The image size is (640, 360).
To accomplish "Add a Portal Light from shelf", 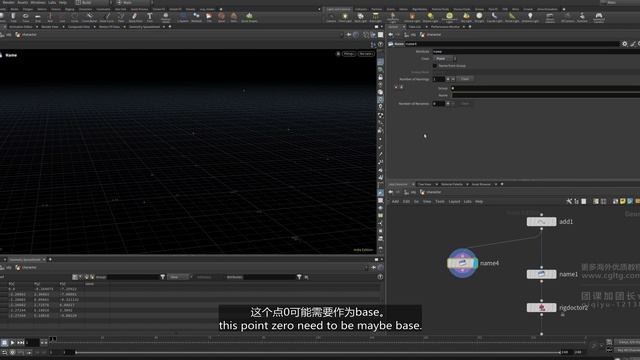I will (512, 17).
